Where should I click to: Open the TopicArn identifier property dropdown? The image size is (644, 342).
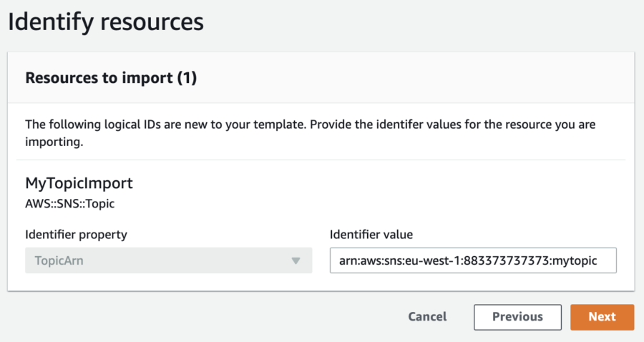point(168,260)
